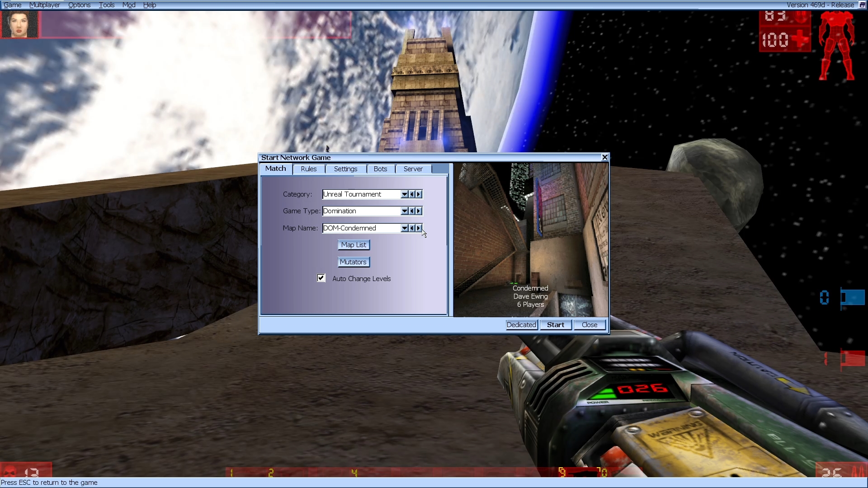
Task: Click the Close button in dialog
Action: [590, 325]
